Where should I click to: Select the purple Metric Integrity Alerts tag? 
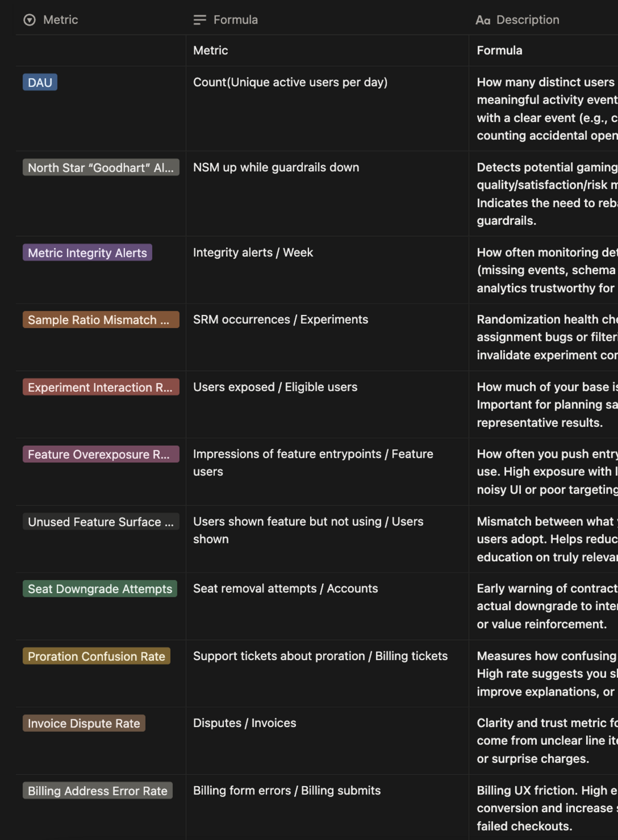[87, 253]
